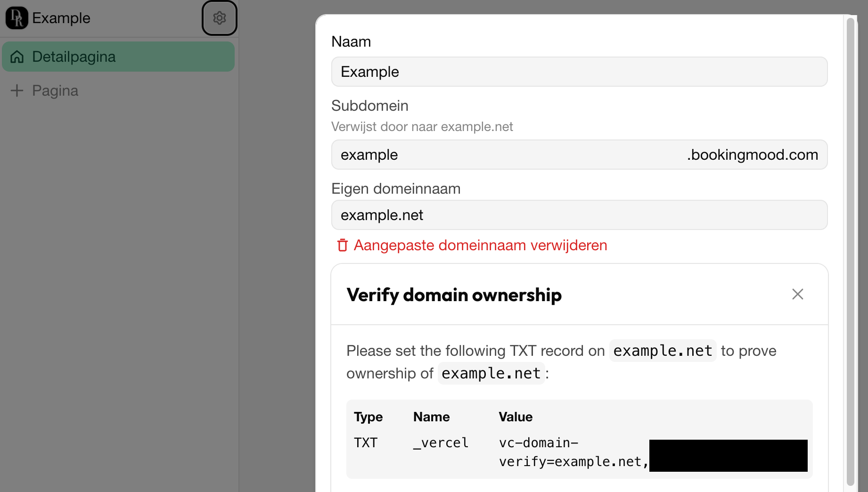Select the vc-domain-verify value text
Screen dimensions: 868x492
pyautogui.click(x=573, y=452)
